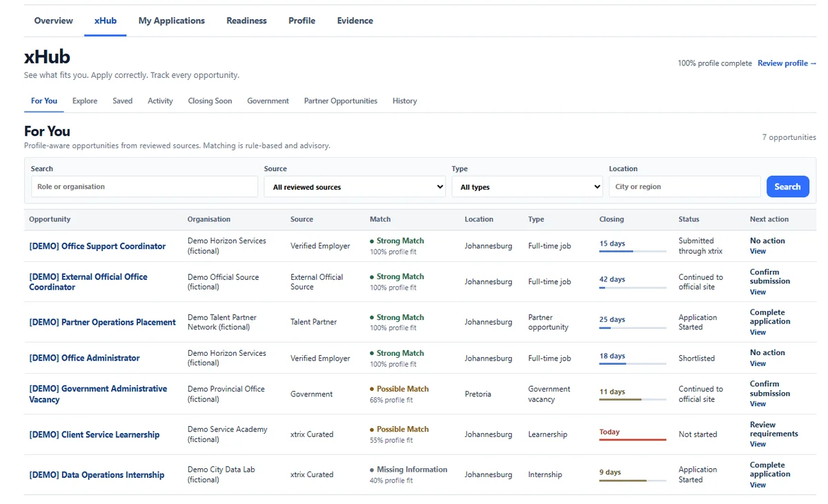This screenshot has width=828, height=504.
Task: Switch to the Explore sub-tab
Action: pos(85,101)
